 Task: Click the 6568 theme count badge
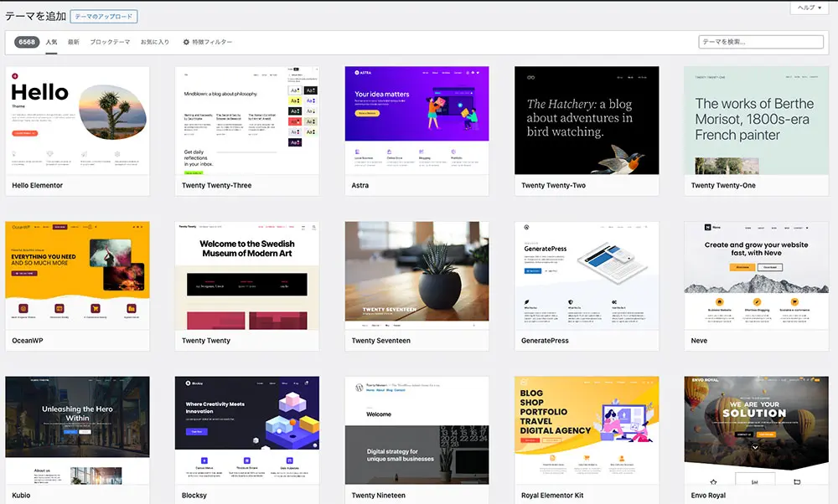27,42
